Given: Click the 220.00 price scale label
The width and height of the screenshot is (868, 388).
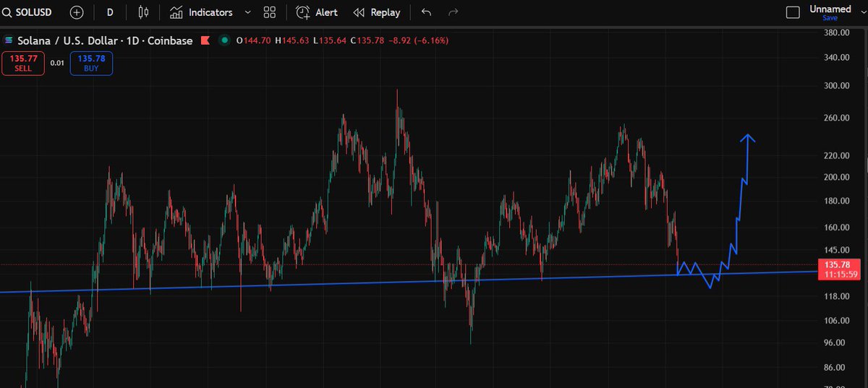Looking at the screenshot, I should click(x=835, y=156).
